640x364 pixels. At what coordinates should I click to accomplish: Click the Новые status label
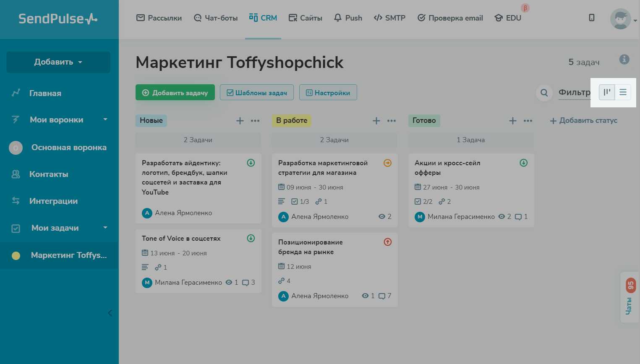[151, 121]
